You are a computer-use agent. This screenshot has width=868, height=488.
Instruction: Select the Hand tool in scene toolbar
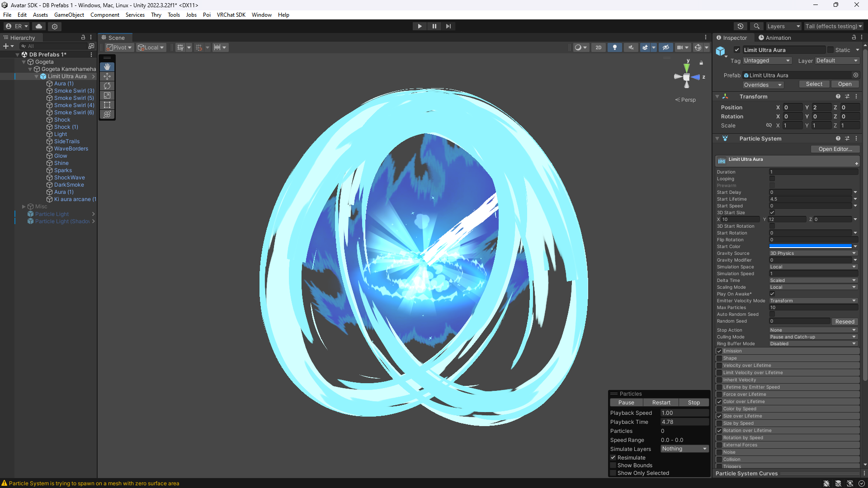coord(107,67)
